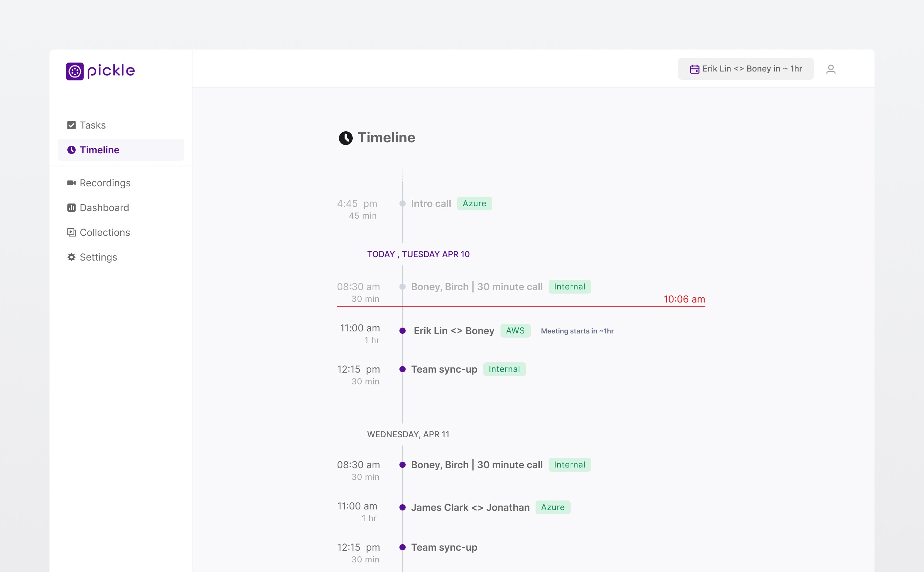Click the Settings gear icon

tap(71, 257)
